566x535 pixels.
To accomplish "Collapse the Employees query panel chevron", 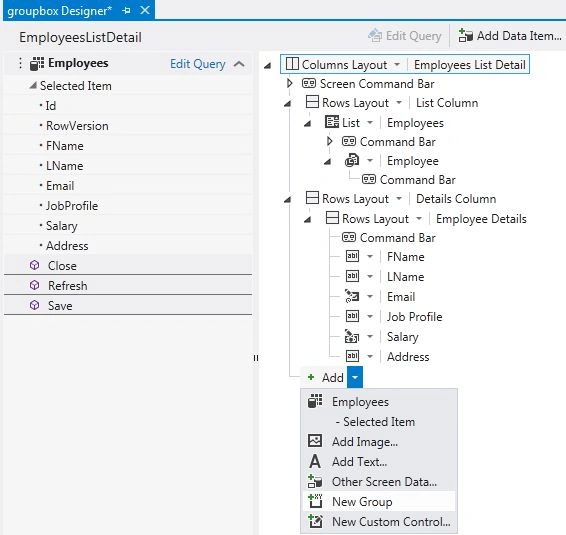I will click(239, 64).
